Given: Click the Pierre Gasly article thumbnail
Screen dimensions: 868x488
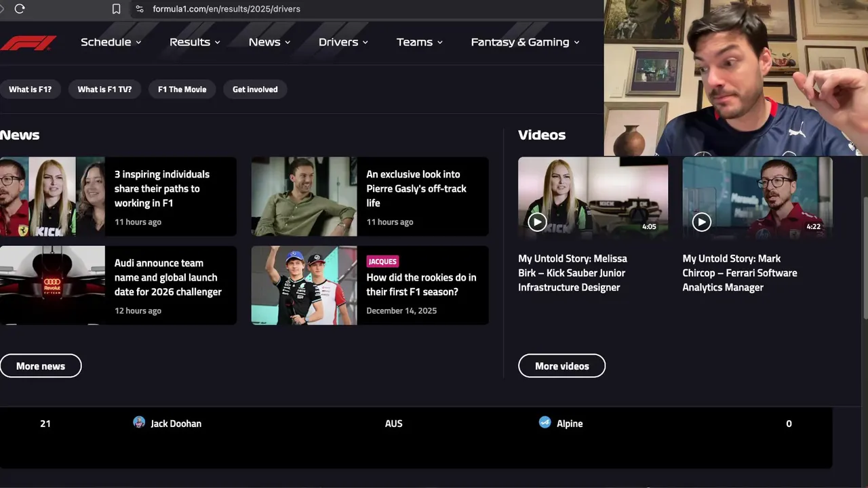Looking at the screenshot, I should tap(304, 197).
